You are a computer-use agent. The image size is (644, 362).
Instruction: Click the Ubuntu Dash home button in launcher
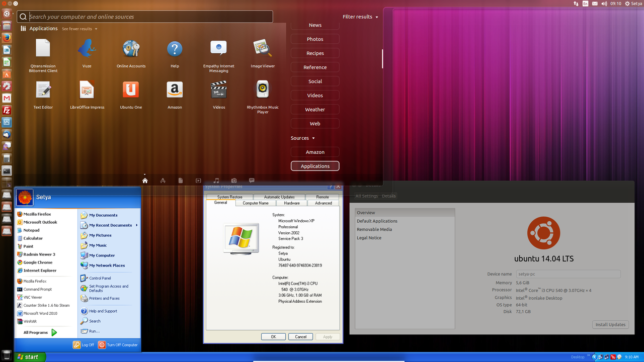click(x=7, y=14)
